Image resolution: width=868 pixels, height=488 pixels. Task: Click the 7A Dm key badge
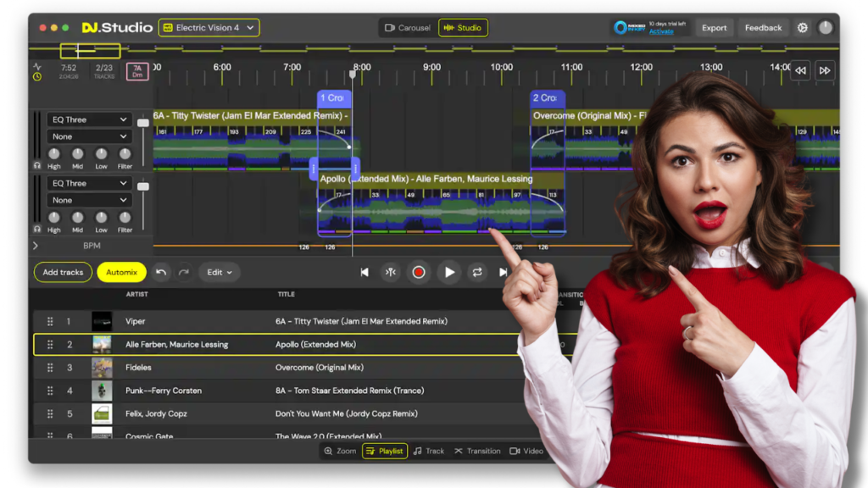pyautogui.click(x=137, y=71)
